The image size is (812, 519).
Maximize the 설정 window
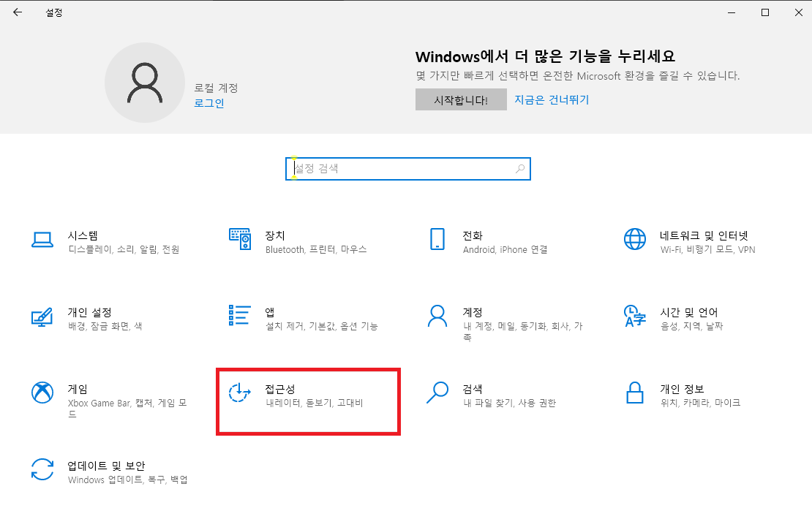[x=765, y=12]
